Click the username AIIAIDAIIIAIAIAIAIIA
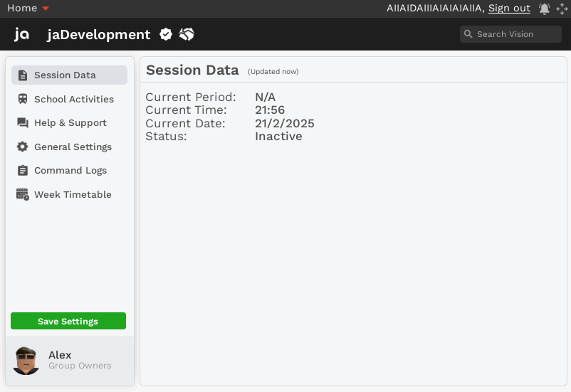This screenshot has height=392, width=571. 435,8
